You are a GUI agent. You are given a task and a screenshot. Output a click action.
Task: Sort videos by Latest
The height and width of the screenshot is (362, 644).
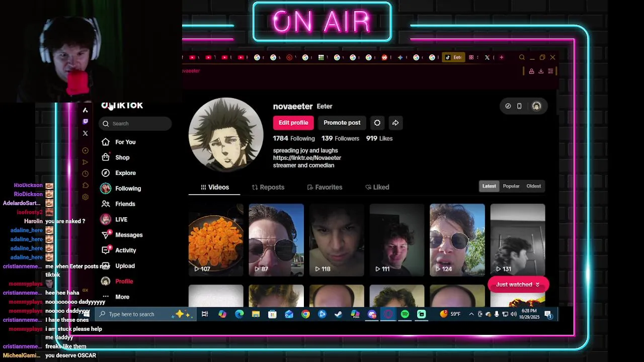[x=489, y=186]
